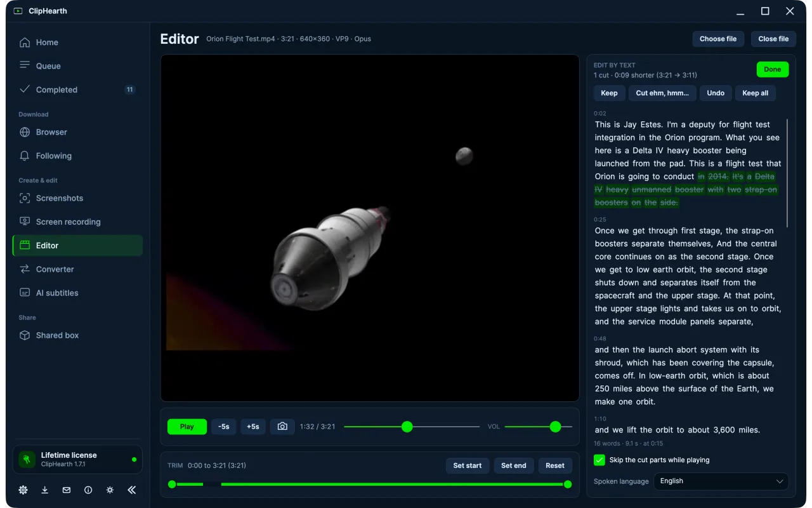Finish text editing with Done
The height and width of the screenshot is (508, 812).
[773, 69]
